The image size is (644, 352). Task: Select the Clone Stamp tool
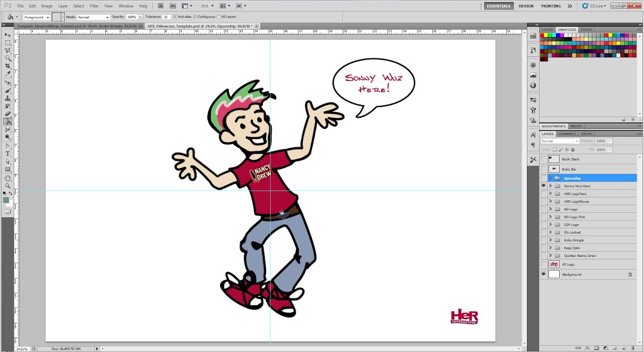(x=8, y=98)
